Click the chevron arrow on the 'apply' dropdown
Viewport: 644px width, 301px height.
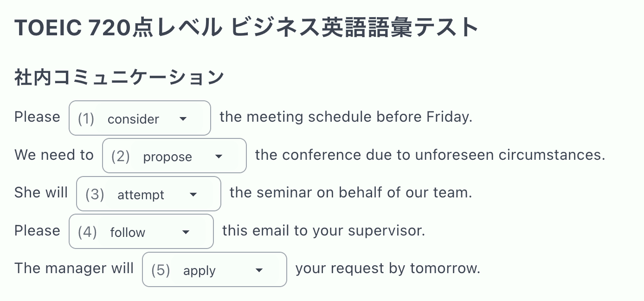click(259, 270)
